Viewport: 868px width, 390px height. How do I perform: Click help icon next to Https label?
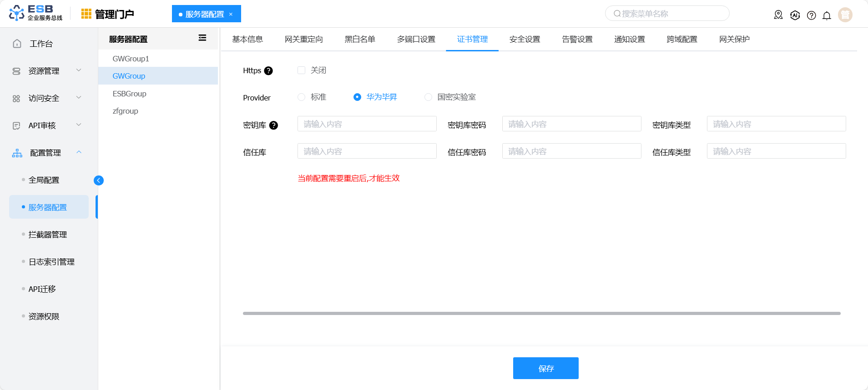pyautogui.click(x=268, y=71)
